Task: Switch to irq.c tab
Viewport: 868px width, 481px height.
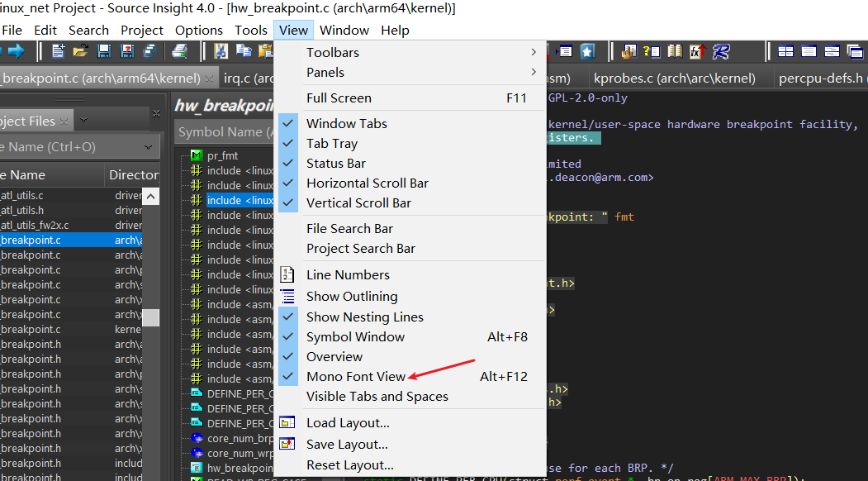Action: pyautogui.click(x=248, y=79)
